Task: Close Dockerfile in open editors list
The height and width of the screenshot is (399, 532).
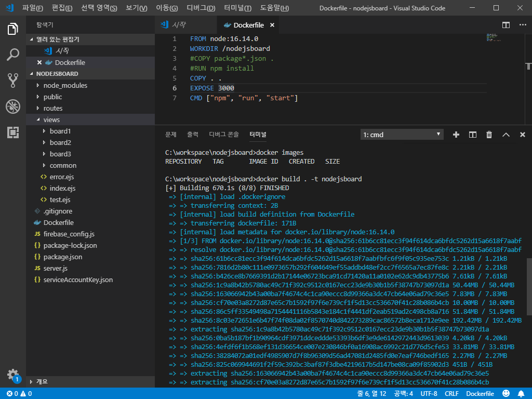Action: 39,62
